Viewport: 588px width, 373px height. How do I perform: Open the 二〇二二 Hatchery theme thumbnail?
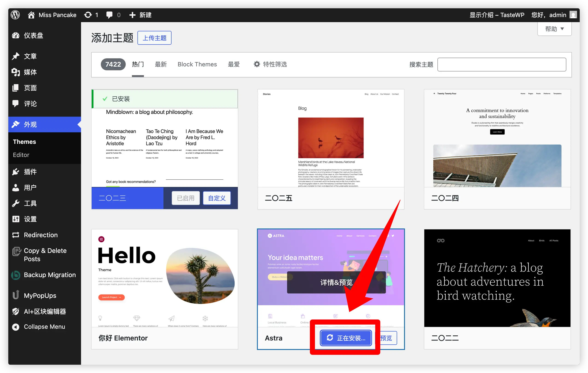pos(497,278)
